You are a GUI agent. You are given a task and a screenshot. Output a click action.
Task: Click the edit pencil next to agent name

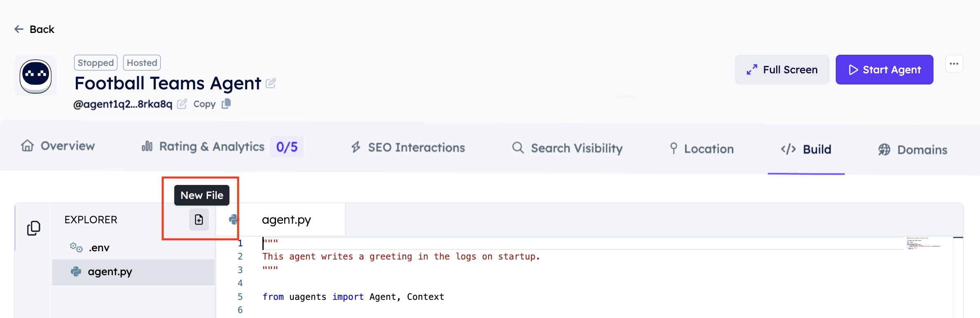pos(271,84)
